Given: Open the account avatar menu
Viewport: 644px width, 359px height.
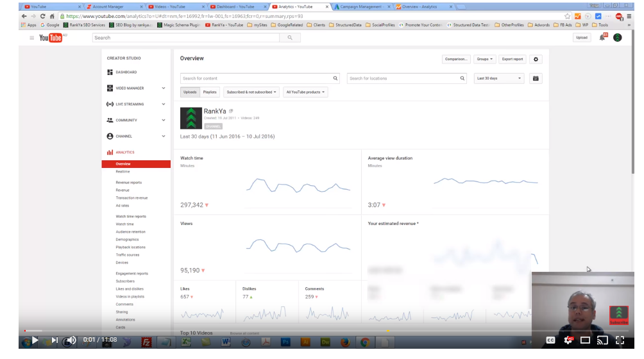Looking at the screenshot, I should 617,38.
